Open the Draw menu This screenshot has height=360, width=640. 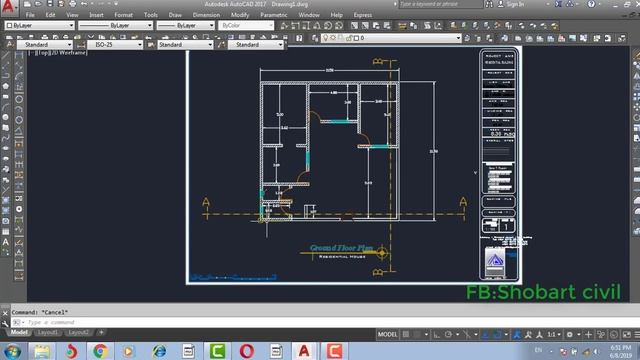click(175, 15)
